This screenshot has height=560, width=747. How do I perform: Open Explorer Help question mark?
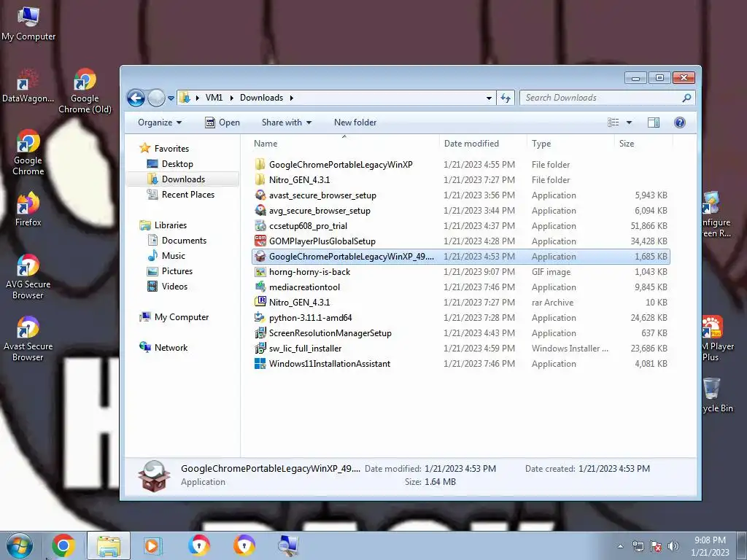tap(680, 122)
